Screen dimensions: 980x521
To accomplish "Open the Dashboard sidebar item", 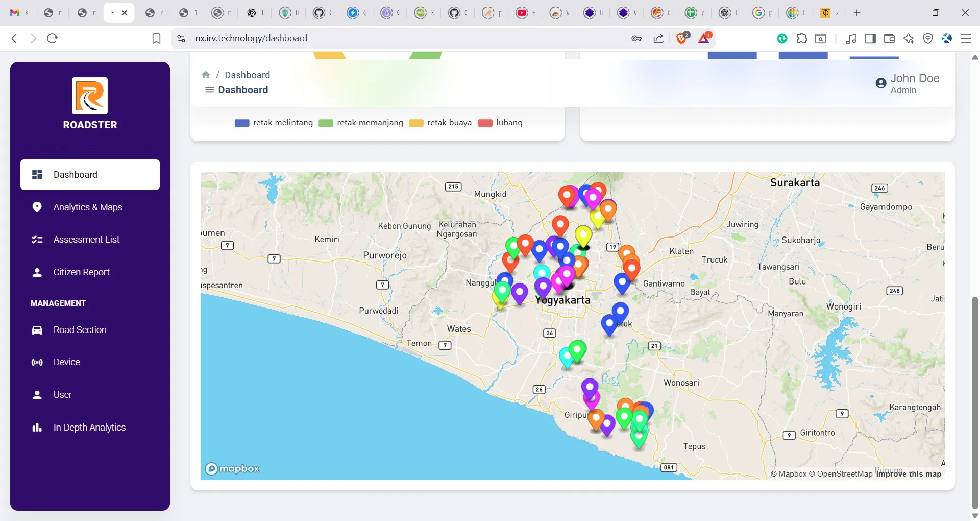I will [x=90, y=175].
